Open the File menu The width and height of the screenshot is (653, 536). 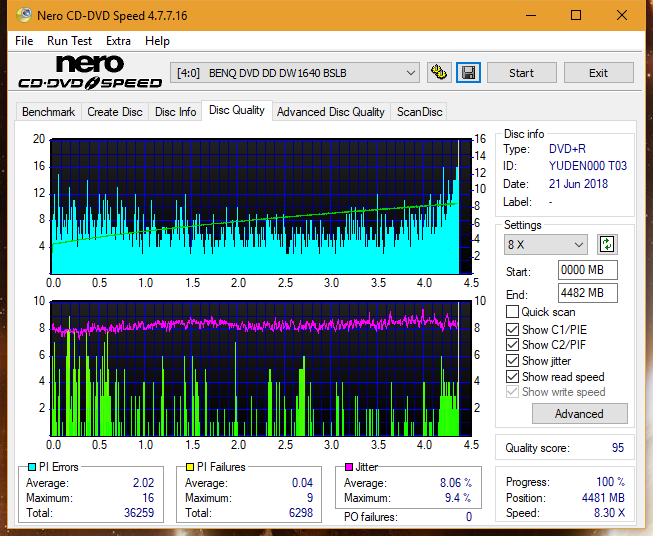24,41
